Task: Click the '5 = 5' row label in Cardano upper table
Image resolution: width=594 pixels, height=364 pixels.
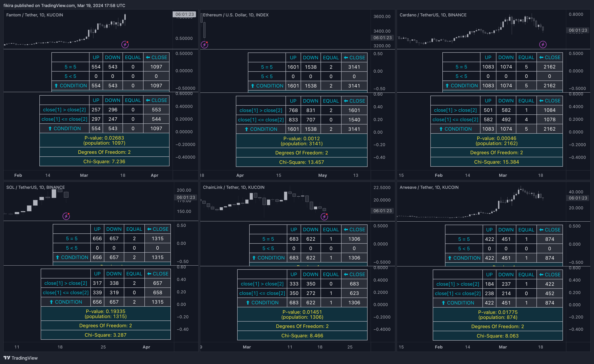Action: pyautogui.click(x=461, y=67)
